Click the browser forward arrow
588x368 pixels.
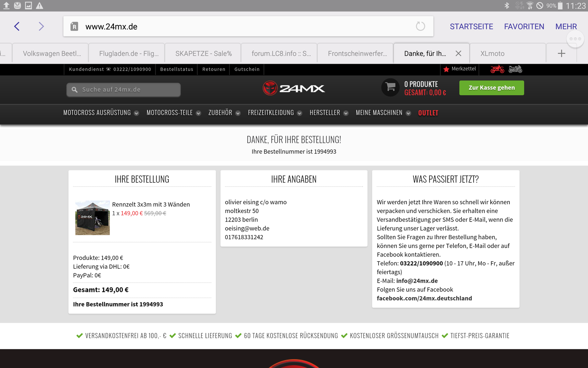(x=41, y=26)
